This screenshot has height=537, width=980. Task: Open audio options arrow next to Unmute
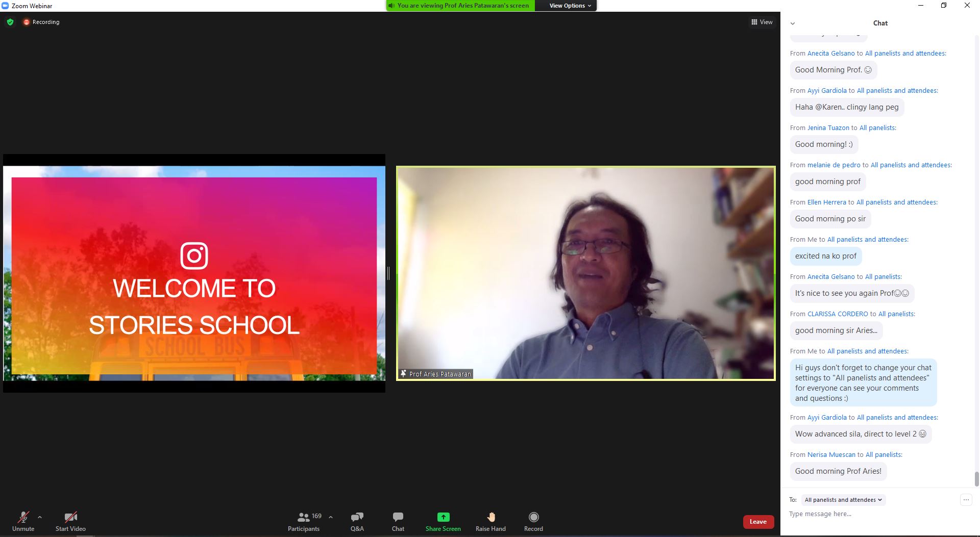40,517
